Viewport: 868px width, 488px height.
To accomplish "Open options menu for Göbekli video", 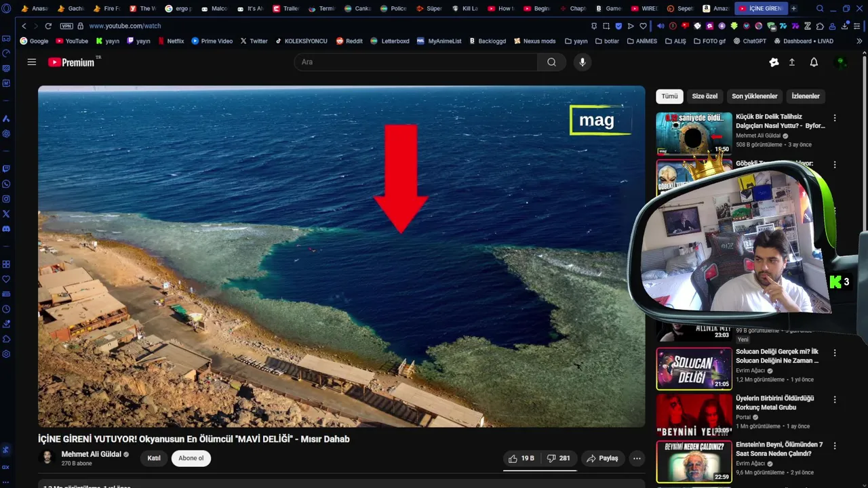I will [835, 165].
